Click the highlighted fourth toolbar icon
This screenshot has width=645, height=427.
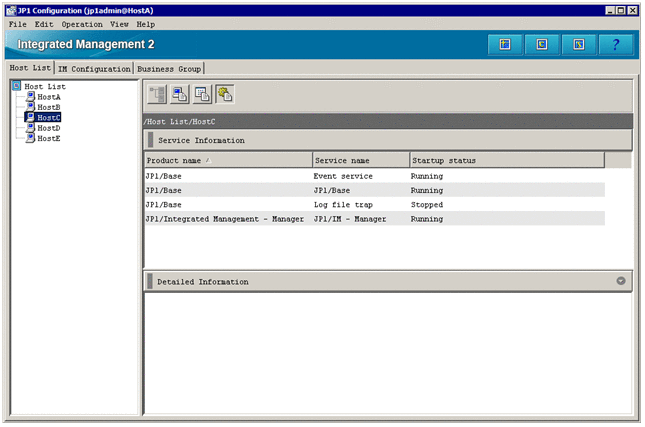225,95
